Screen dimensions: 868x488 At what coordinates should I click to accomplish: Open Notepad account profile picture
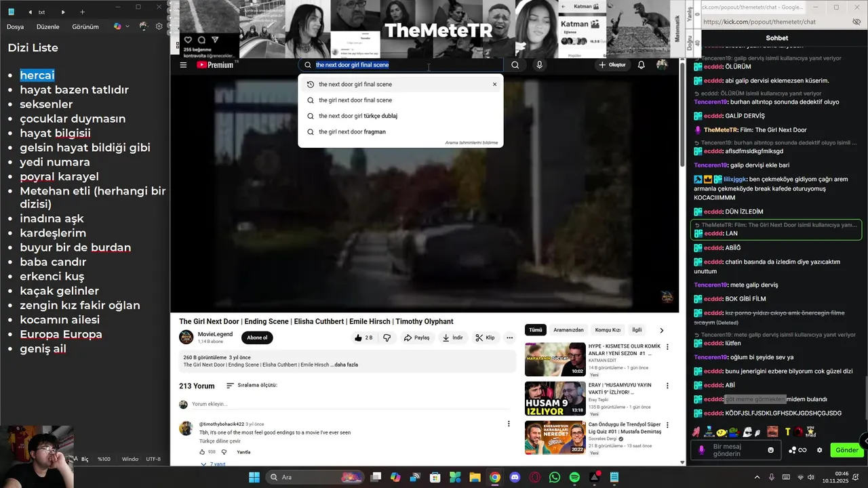point(143,26)
